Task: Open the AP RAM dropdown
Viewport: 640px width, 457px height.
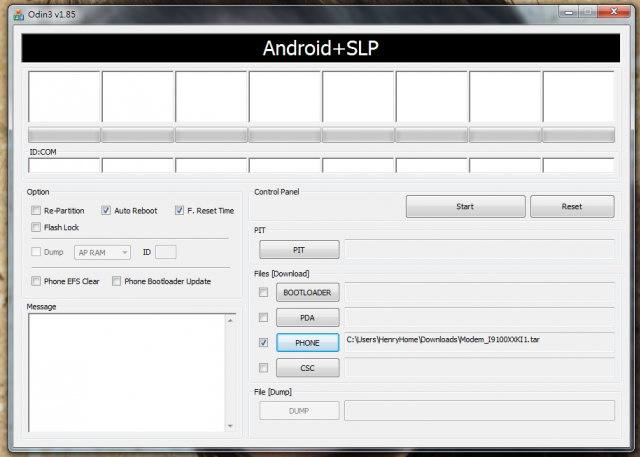Action: coord(102,253)
